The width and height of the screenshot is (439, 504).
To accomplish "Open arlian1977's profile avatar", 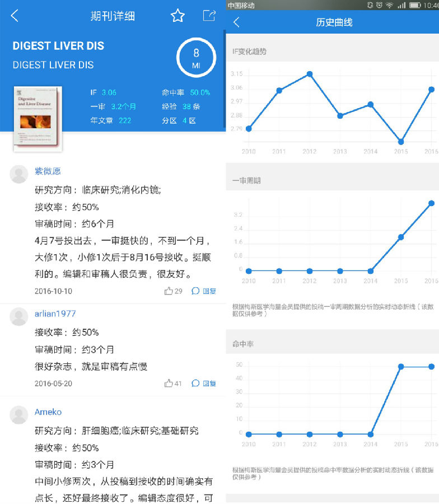I will click(19, 316).
